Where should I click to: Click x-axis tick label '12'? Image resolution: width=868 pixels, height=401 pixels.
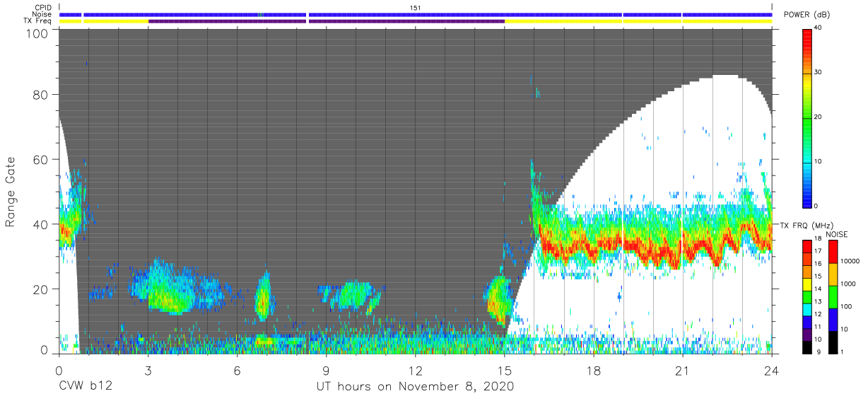point(415,370)
